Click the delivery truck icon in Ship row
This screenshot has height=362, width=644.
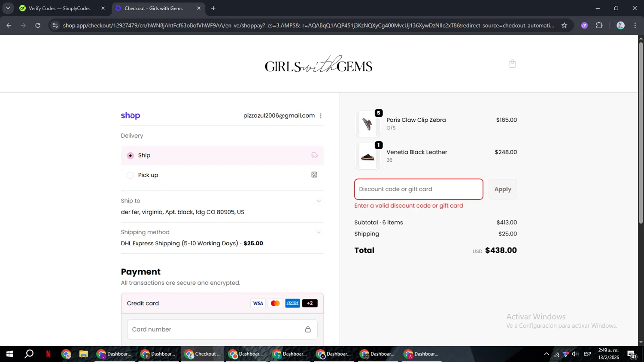314,155
